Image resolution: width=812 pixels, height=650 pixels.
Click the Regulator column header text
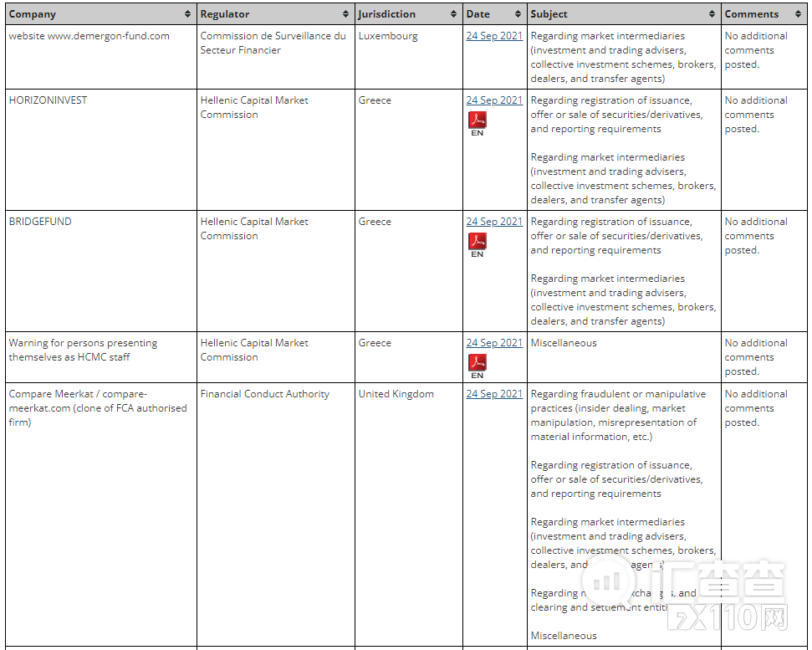(x=225, y=14)
